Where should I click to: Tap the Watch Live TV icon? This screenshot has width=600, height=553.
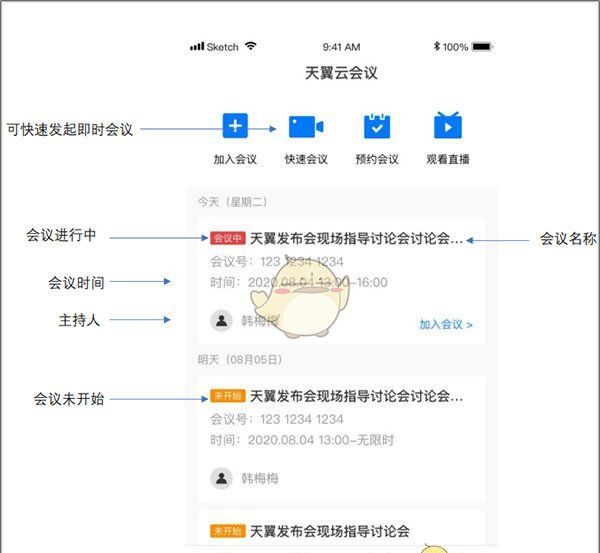pos(448,125)
